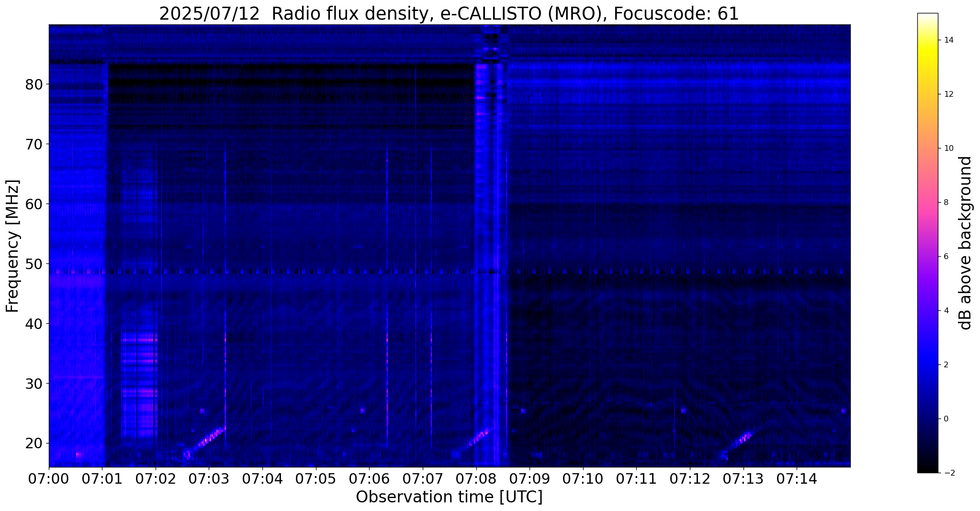Click the 60 MHz frequency tick label

point(34,204)
